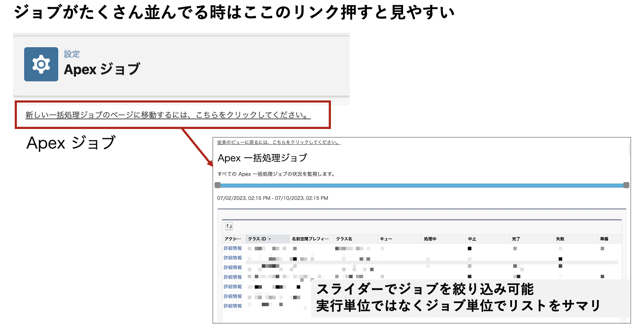644x331 pixels.
Task: Open 詳細情報 link in the third row
Action: coord(233,267)
